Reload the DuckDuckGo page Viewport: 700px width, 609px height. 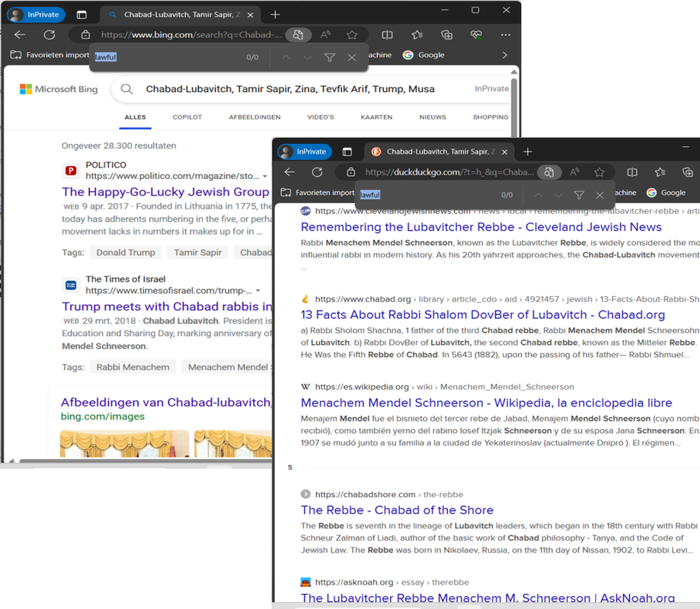tap(318, 172)
